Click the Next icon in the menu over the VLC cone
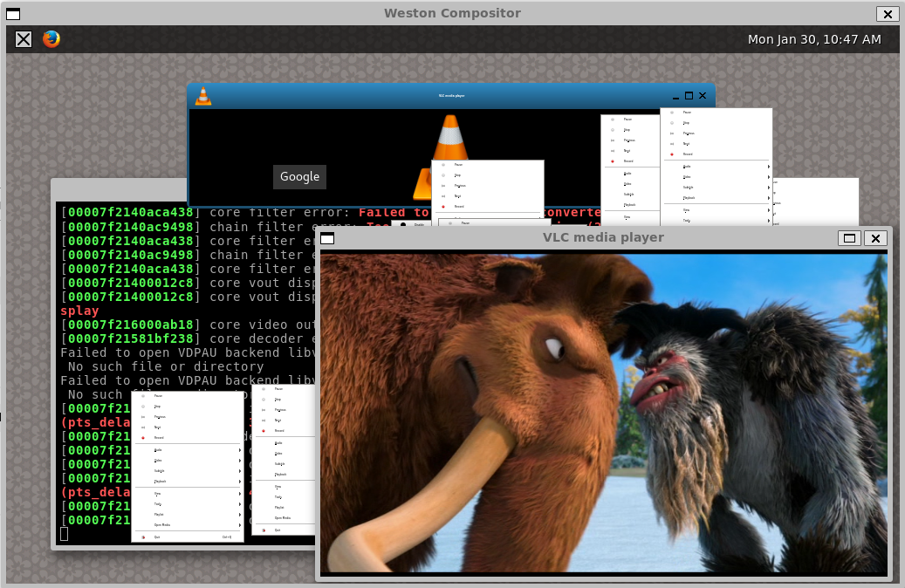The image size is (905, 588). coord(443,195)
